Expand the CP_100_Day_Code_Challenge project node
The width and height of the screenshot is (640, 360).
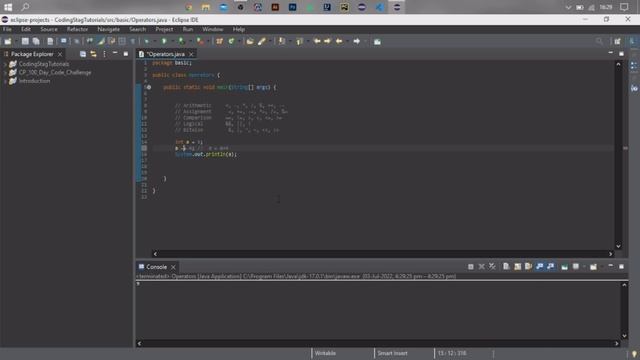[x=5, y=73]
